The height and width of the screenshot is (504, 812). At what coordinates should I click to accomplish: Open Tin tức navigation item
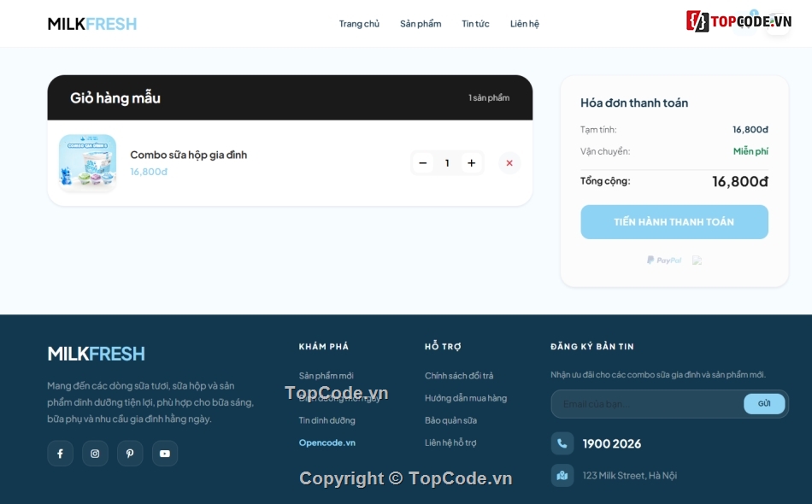point(475,24)
